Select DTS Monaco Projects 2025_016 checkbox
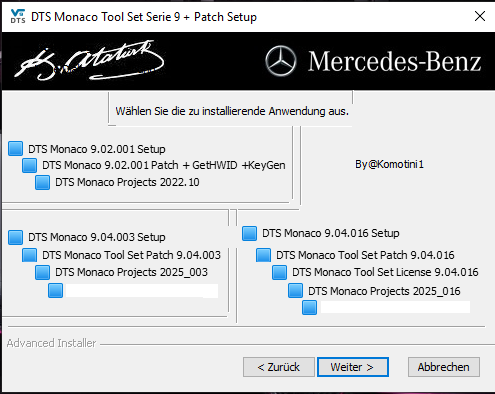This screenshot has width=495, height=394. coord(295,290)
